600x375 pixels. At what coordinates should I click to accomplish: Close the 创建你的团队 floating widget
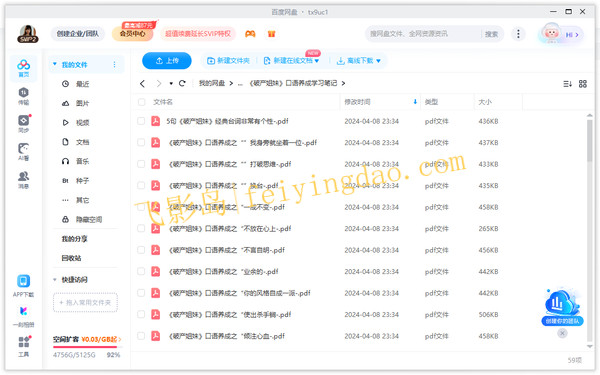562,333
